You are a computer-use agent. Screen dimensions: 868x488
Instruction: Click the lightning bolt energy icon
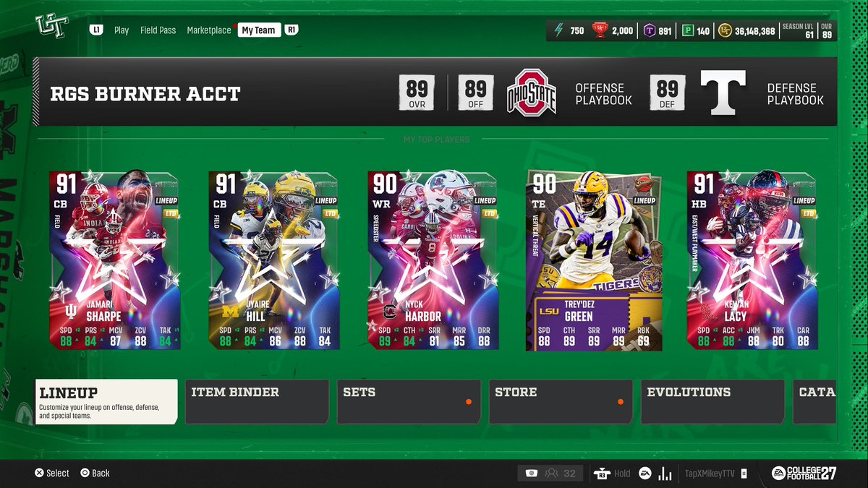tap(558, 30)
